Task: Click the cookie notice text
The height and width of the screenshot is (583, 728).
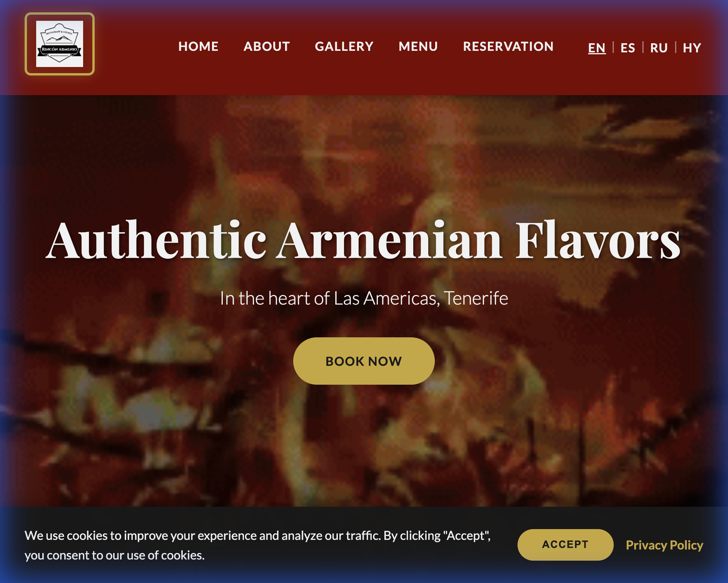Action: point(258,545)
